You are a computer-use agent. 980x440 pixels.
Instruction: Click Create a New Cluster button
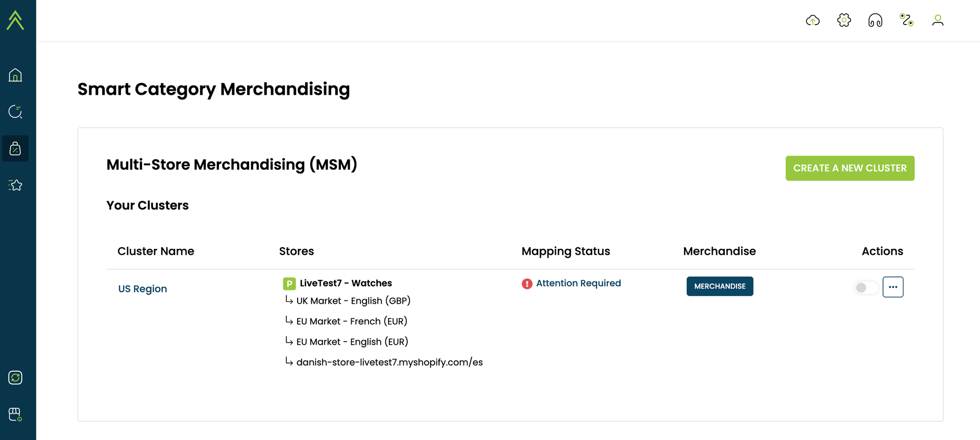point(850,168)
